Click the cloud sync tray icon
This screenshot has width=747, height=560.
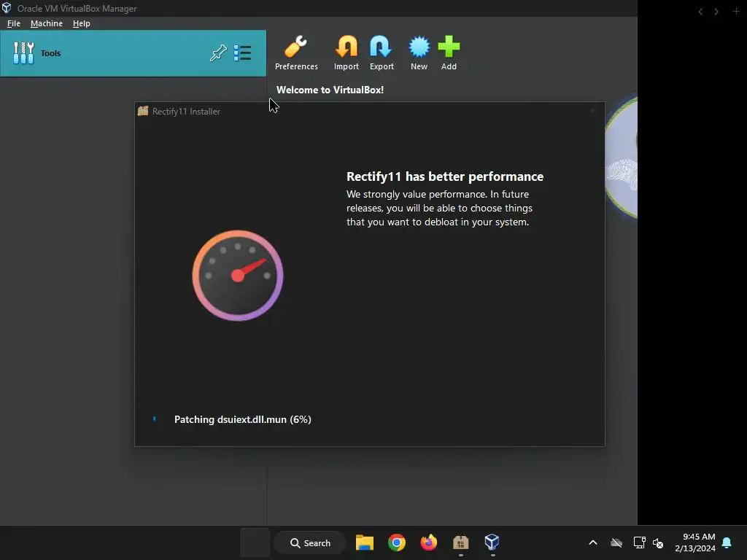point(616,542)
